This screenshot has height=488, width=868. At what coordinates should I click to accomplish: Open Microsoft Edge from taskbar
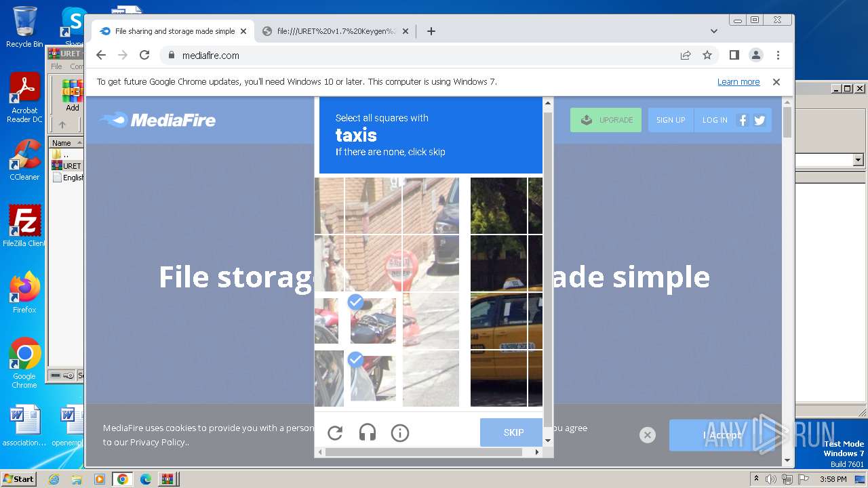click(145, 479)
